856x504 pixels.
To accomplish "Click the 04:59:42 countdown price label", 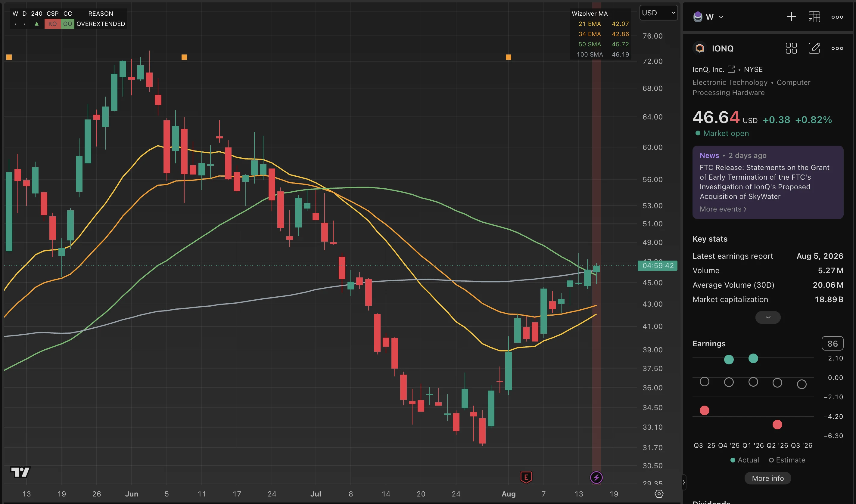I will tap(658, 266).
